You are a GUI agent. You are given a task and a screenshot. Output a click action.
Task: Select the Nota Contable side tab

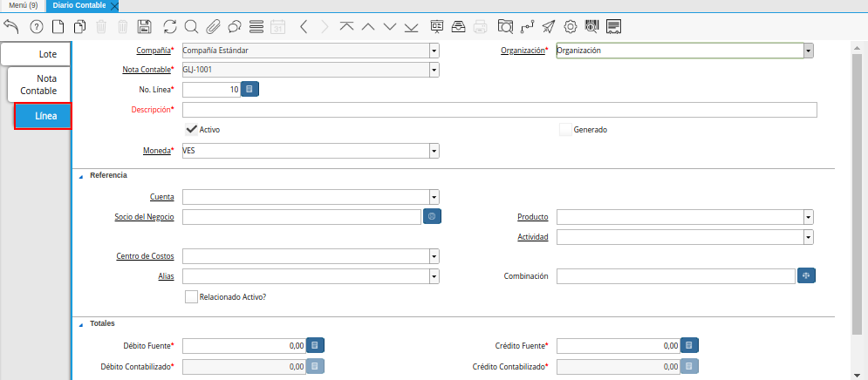coord(40,85)
